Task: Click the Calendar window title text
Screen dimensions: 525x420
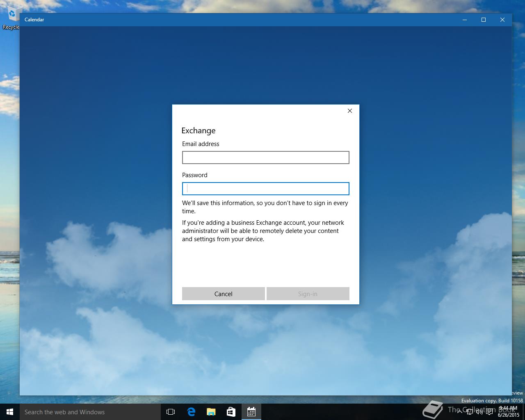Action: tap(34, 20)
